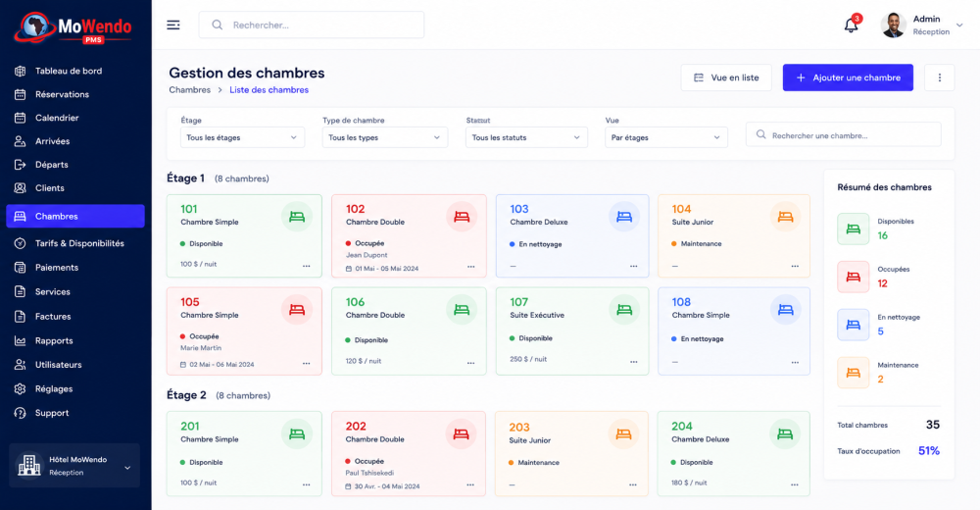980x510 pixels.
Task: Open the Étage filter dropdown
Action: 242,137
